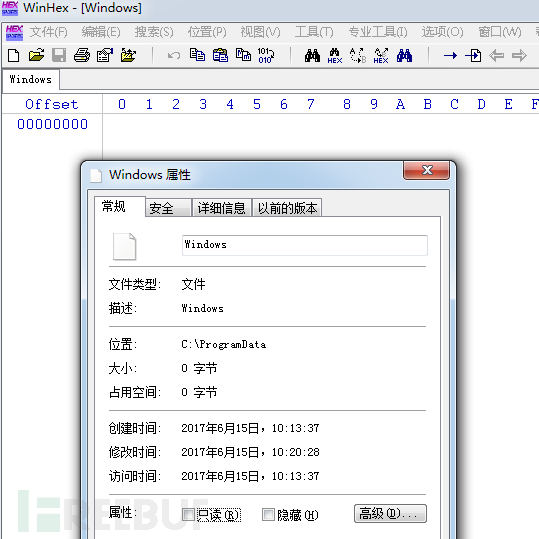The width and height of the screenshot is (539, 539).
Task: Click the Go To Offset arrow icon
Action: pos(450,55)
